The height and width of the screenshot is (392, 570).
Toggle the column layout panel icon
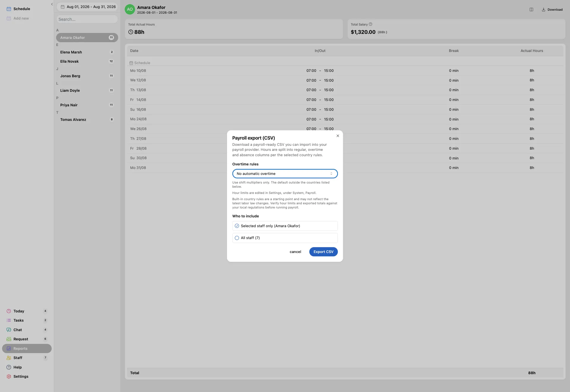click(x=531, y=10)
